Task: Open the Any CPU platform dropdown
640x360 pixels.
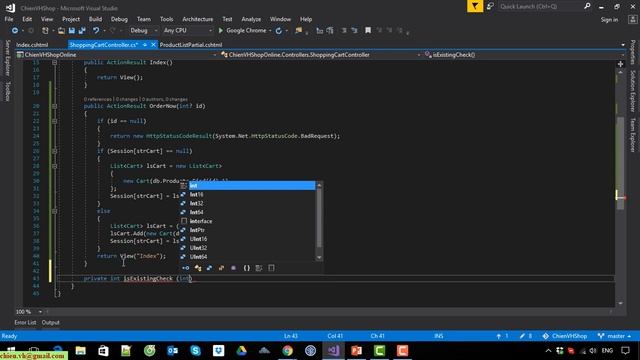Action: point(187,31)
